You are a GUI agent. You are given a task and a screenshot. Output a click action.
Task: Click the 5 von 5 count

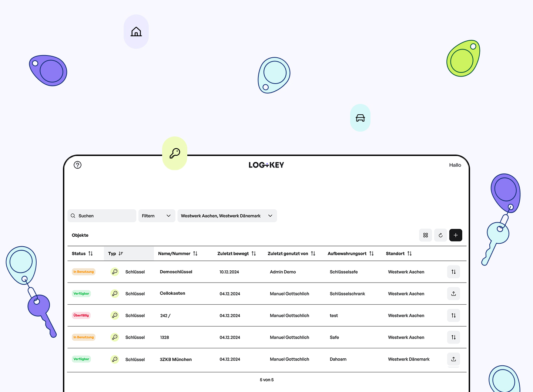coord(267,380)
